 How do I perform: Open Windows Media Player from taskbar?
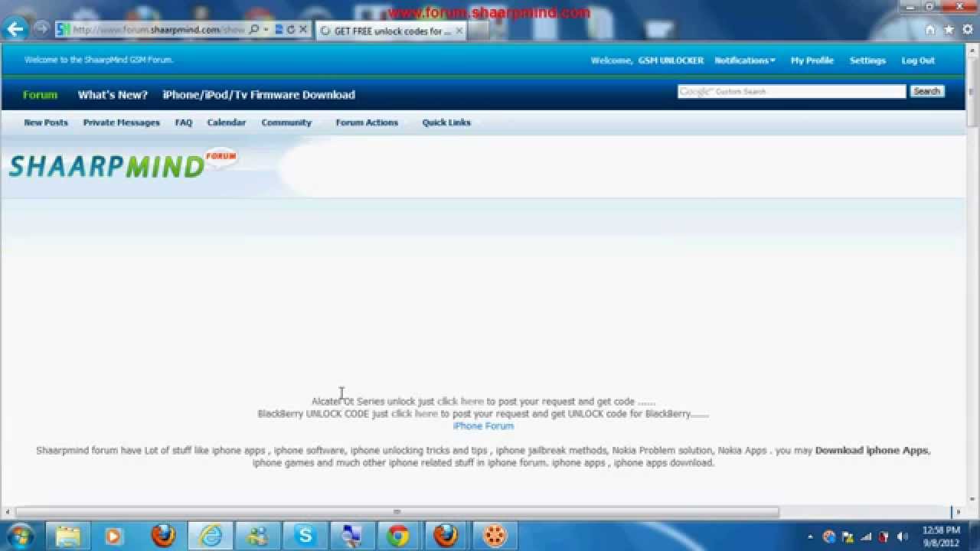(x=115, y=536)
